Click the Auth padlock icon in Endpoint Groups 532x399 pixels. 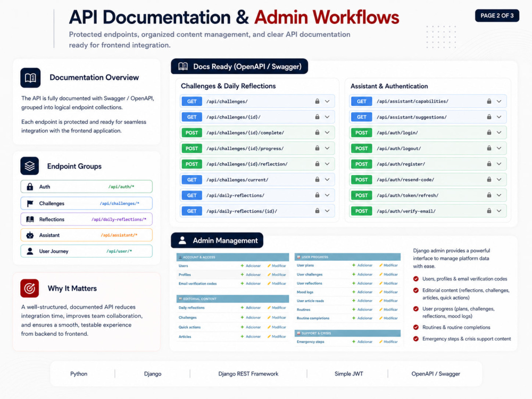point(30,187)
